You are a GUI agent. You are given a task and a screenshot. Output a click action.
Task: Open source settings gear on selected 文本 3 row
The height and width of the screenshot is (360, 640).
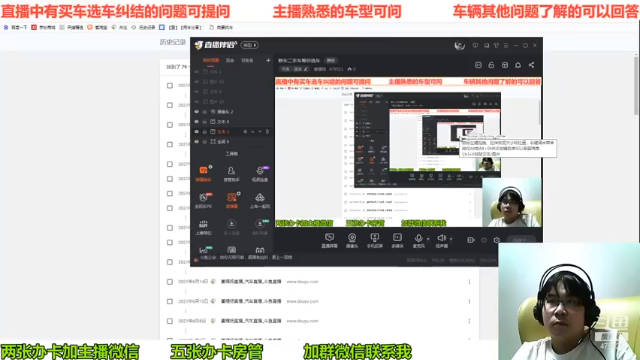[x=245, y=132]
